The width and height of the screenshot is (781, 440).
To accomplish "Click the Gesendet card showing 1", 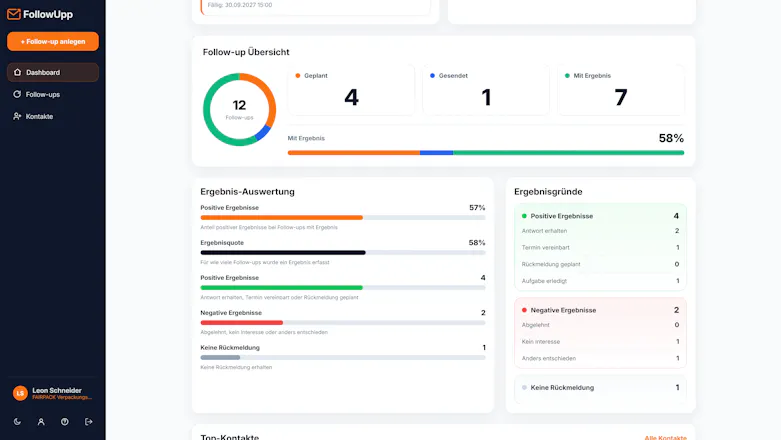I will coord(486,90).
